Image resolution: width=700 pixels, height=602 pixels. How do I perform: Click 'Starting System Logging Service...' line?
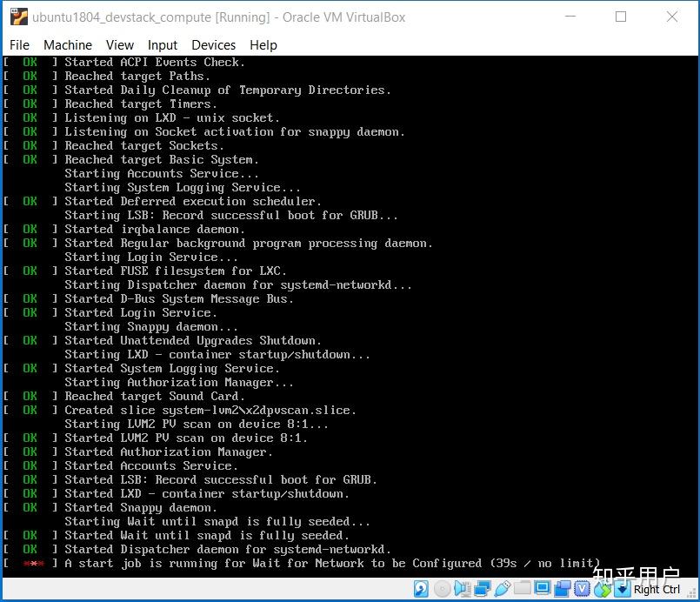182,187
